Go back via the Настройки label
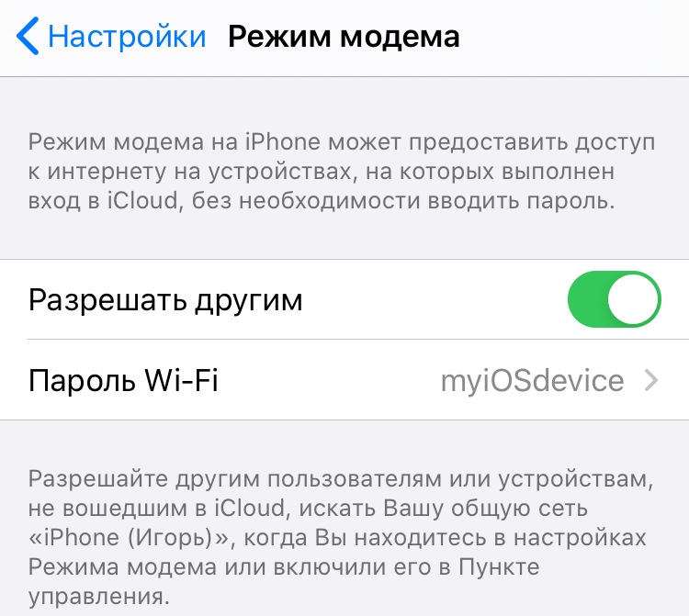Image resolution: width=689 pixels, height=616 pixels. [x=127, y=36]
